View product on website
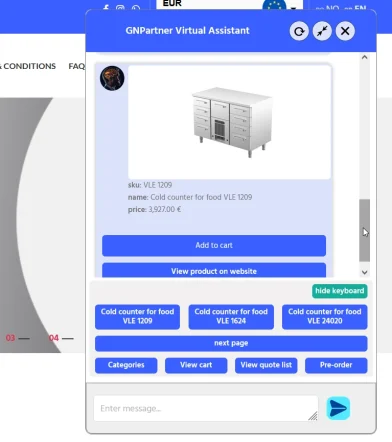Image resolution: width=392 pixels, height=442 pixels. (x=214, y=270)
